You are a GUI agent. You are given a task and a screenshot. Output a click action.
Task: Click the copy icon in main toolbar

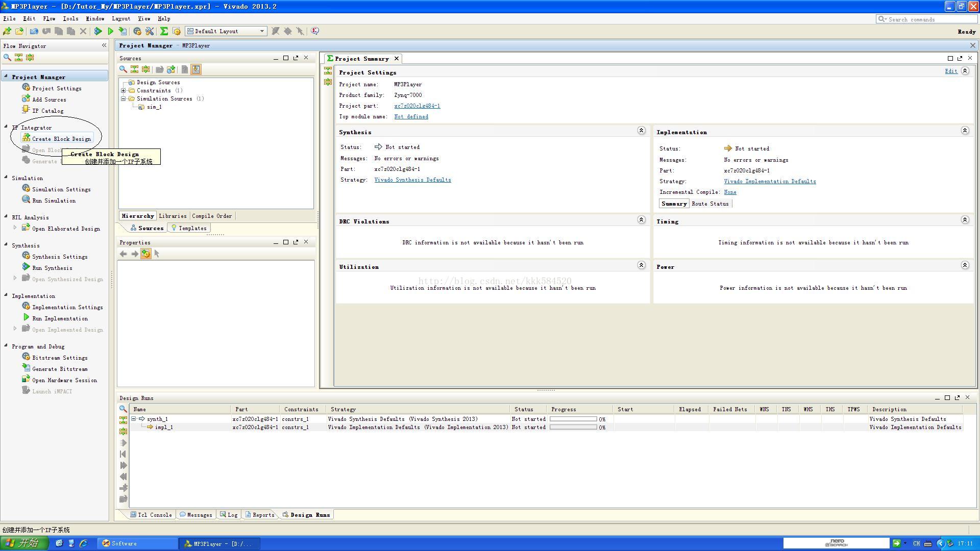[59, 31]
